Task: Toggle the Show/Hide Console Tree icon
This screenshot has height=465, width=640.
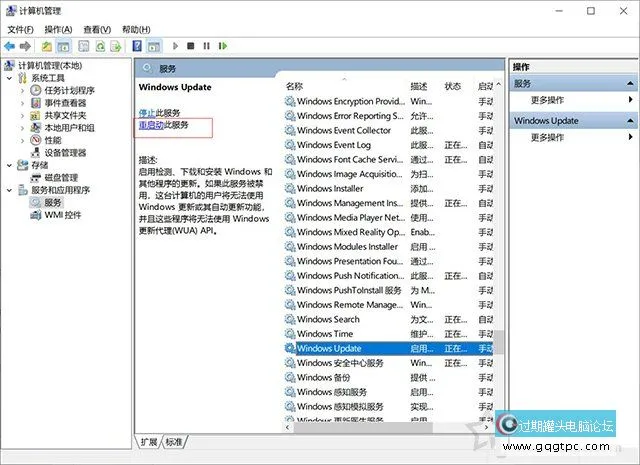Action: point(63,46)
